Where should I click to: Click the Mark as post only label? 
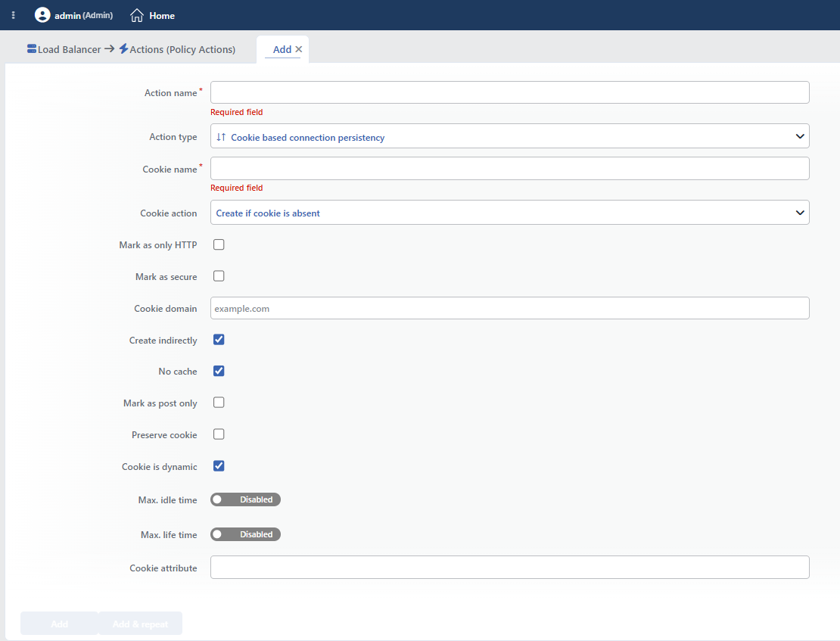point(160,403)
